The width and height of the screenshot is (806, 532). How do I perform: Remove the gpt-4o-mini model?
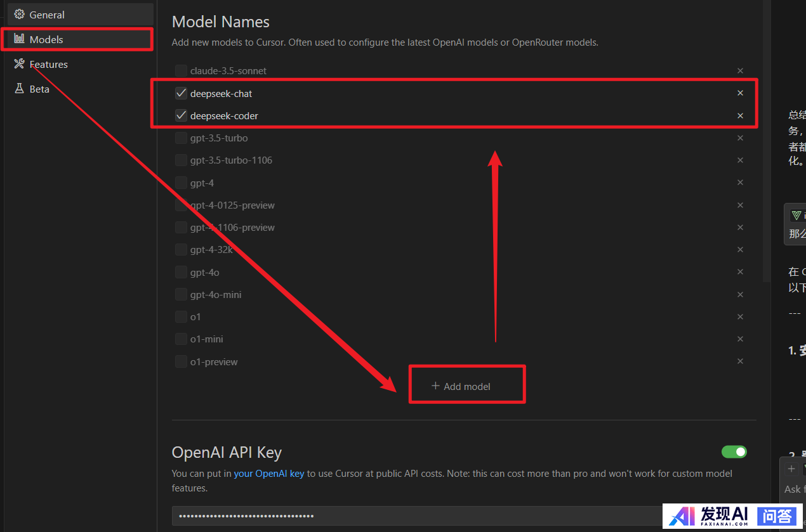740,294
